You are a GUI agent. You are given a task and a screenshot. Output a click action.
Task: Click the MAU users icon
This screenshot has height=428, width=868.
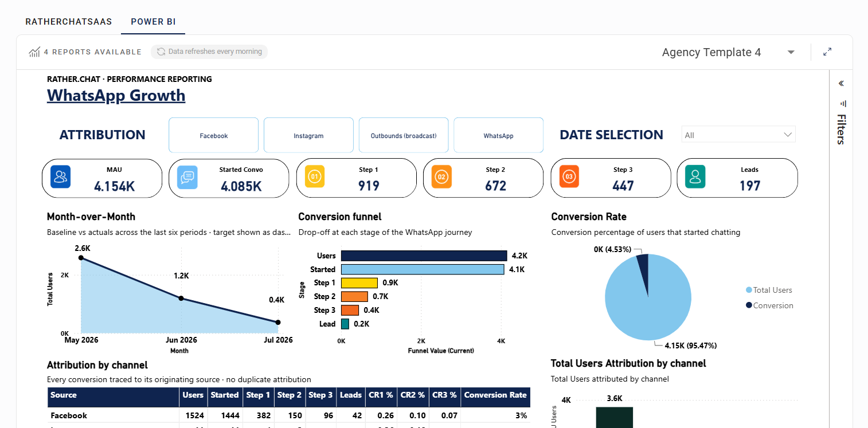pos(60,177)
